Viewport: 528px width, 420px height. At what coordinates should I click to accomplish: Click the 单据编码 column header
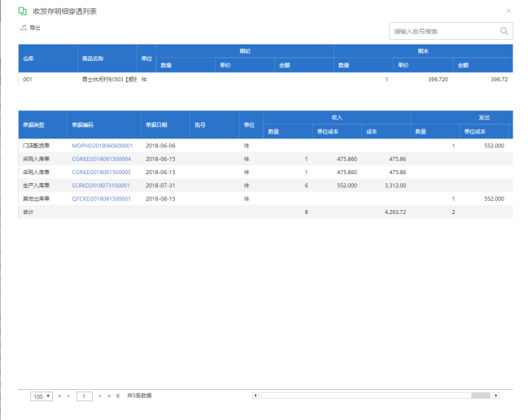[x=104, y=125]
